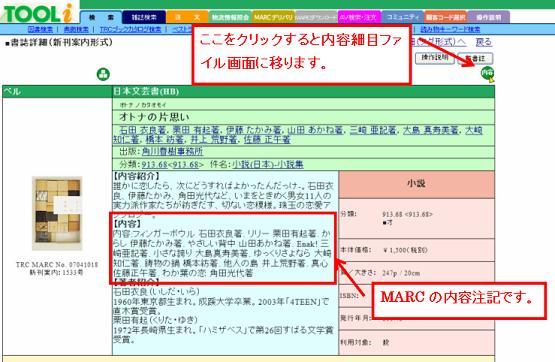Select the orange 注文 tab
This screenshot has height=362, width=555.
coord(187,17)
